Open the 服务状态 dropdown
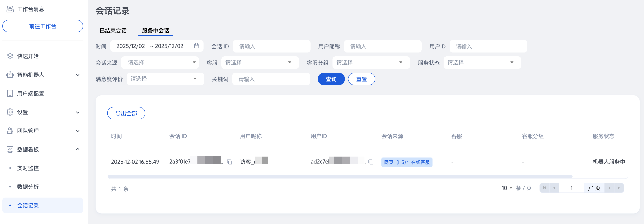The width and height of the screenshot is (644, 224). click(x=482, y=63)
